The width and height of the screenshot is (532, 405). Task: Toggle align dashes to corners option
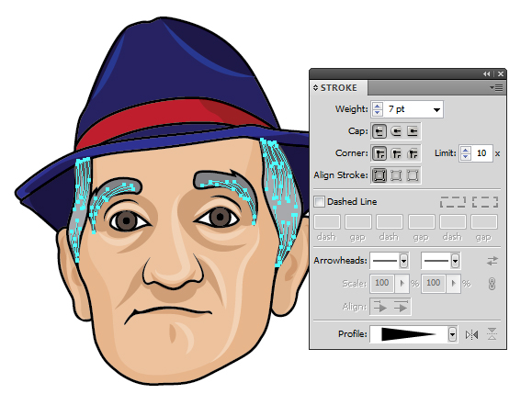[x=485, y=202]
